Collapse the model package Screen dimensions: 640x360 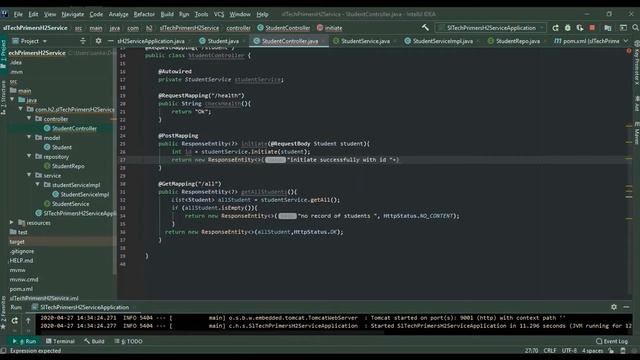click(29, 137)
